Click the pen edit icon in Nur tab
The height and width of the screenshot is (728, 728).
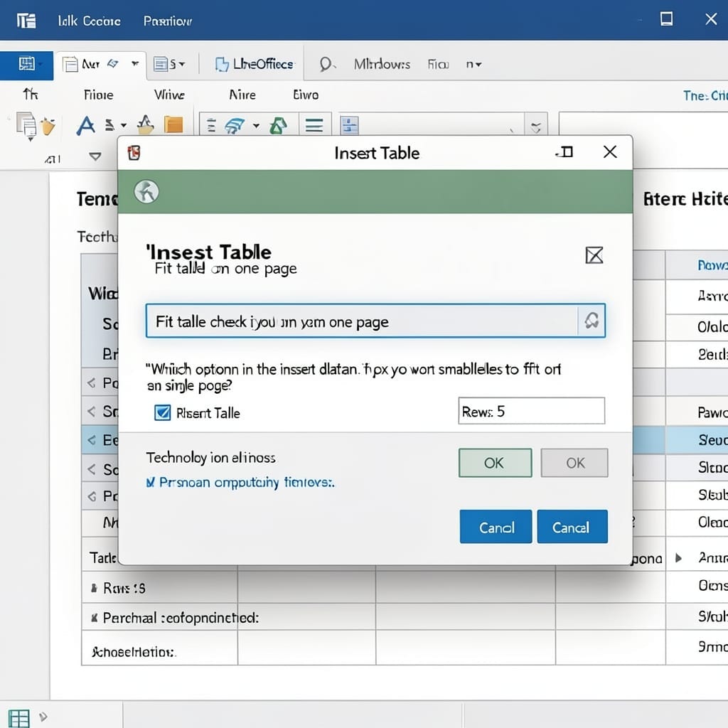pyautogui.click(x=113, y=63)
